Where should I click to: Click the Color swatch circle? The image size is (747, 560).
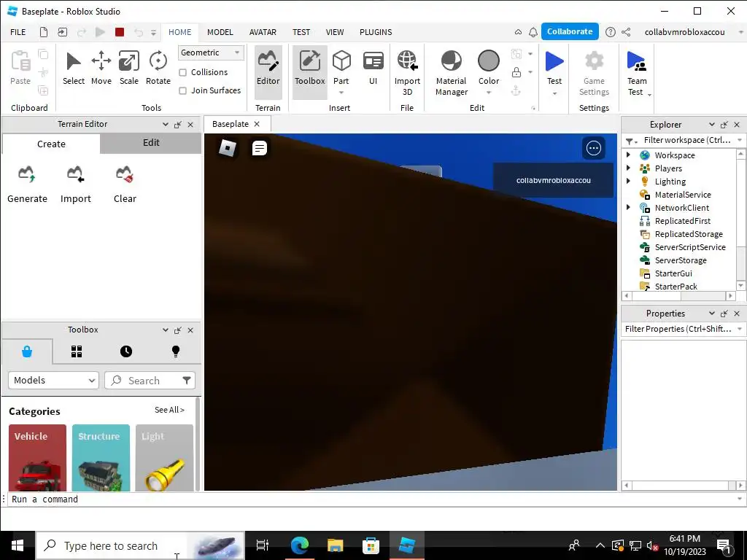click(x=489, y=61)
